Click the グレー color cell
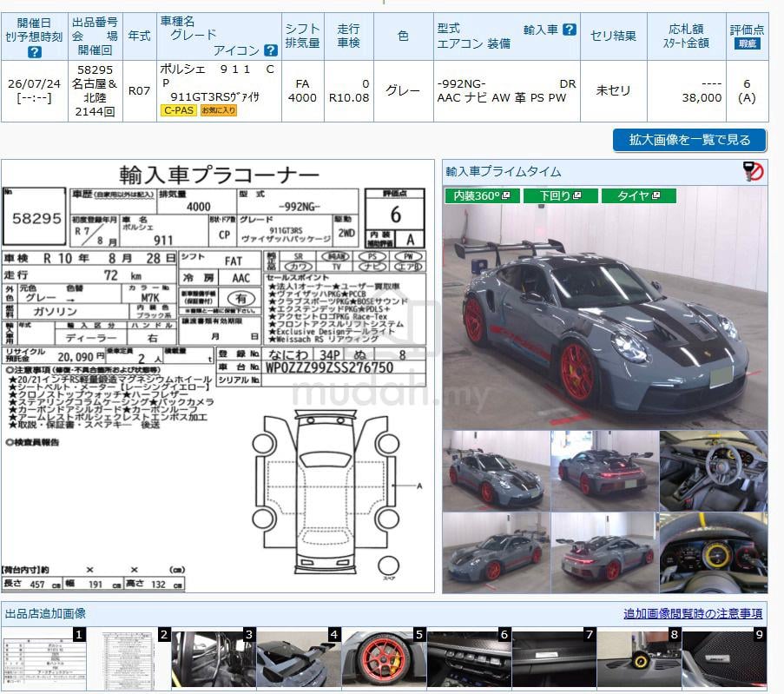The width and height of the screenshot is (784, 694). tap(403, 90)
